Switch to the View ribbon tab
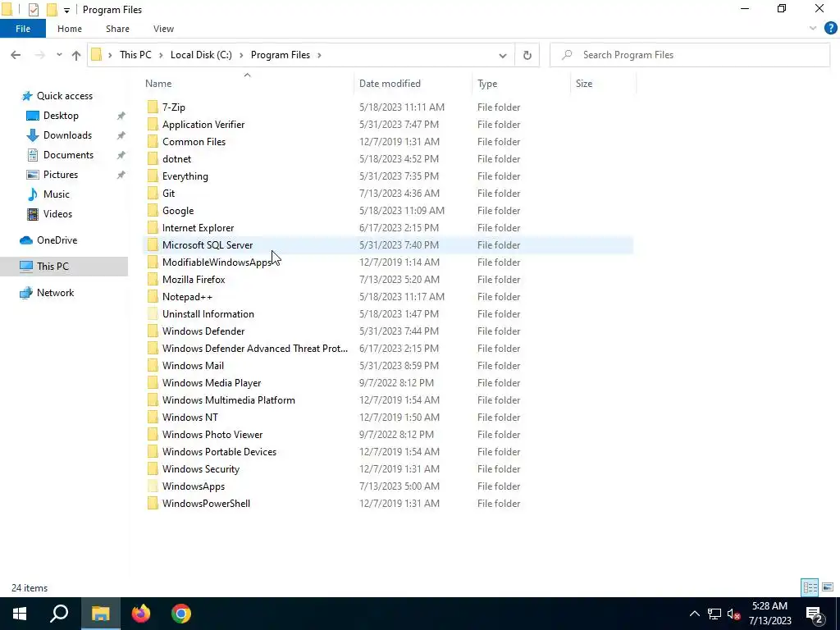 pos(163,29)
